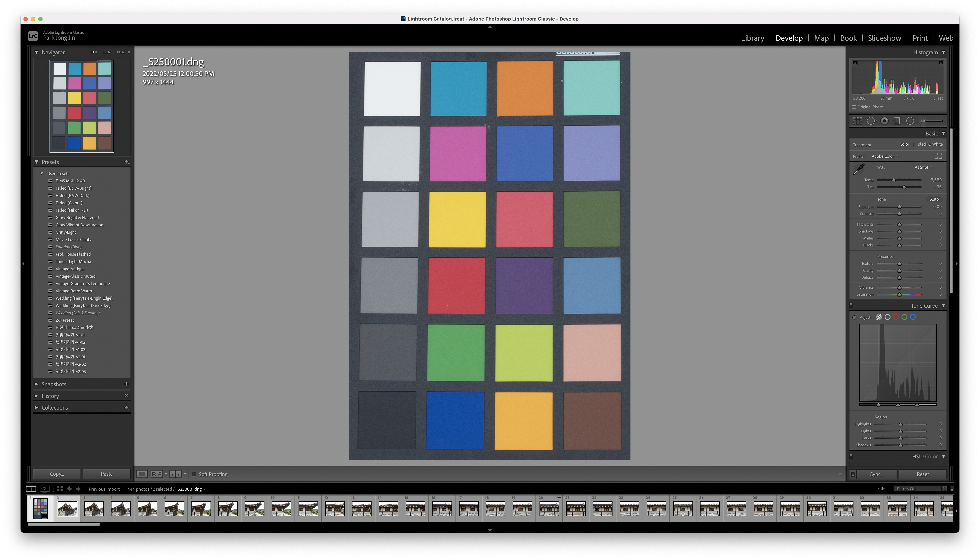Toggle the auto sync switch beside Sync
Viewport: 980px width, 560px height.
coord(853,474)
